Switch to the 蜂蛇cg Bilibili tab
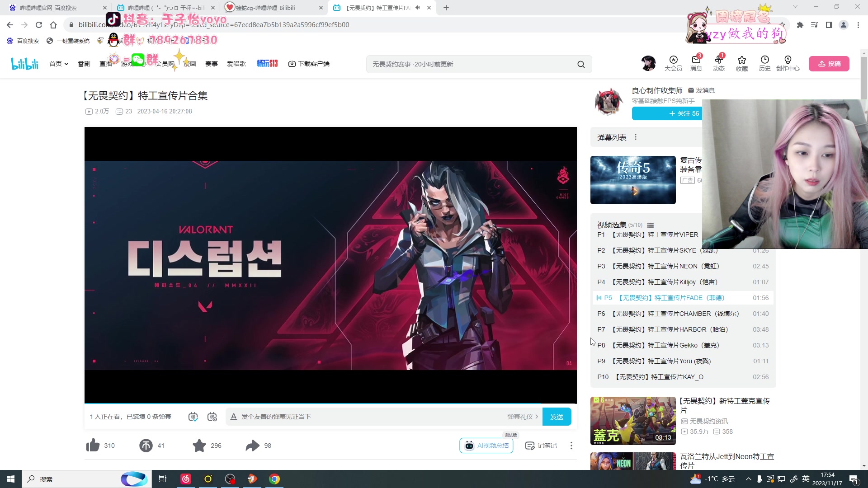Image resolution: width=868 pixels, height=488 pixels. pos(275,8)
